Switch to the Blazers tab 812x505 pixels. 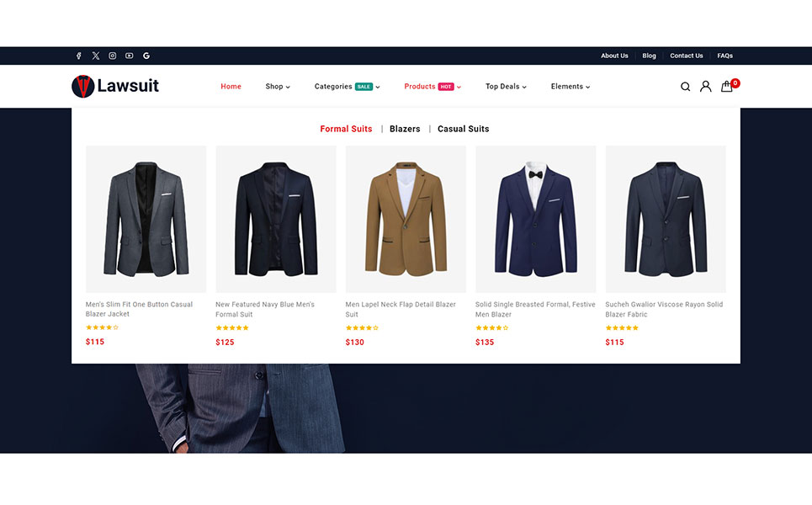point(405,129)
